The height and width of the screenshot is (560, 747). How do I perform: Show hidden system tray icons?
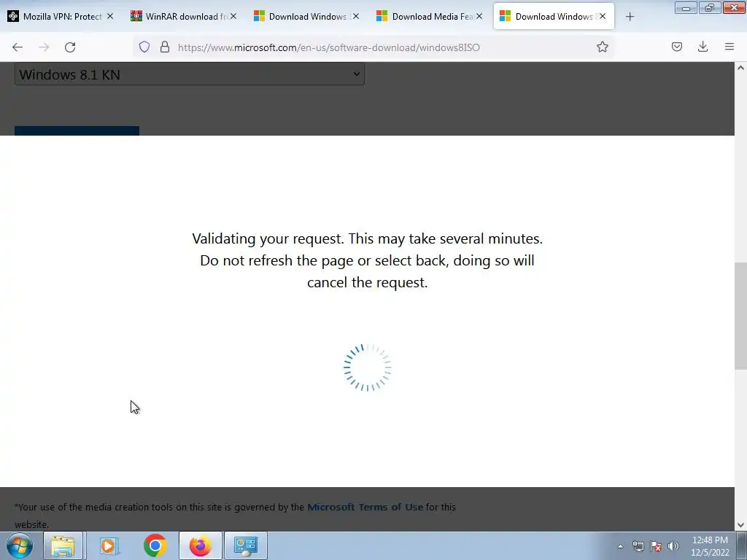pyautogui.click(x=620, y=546)
